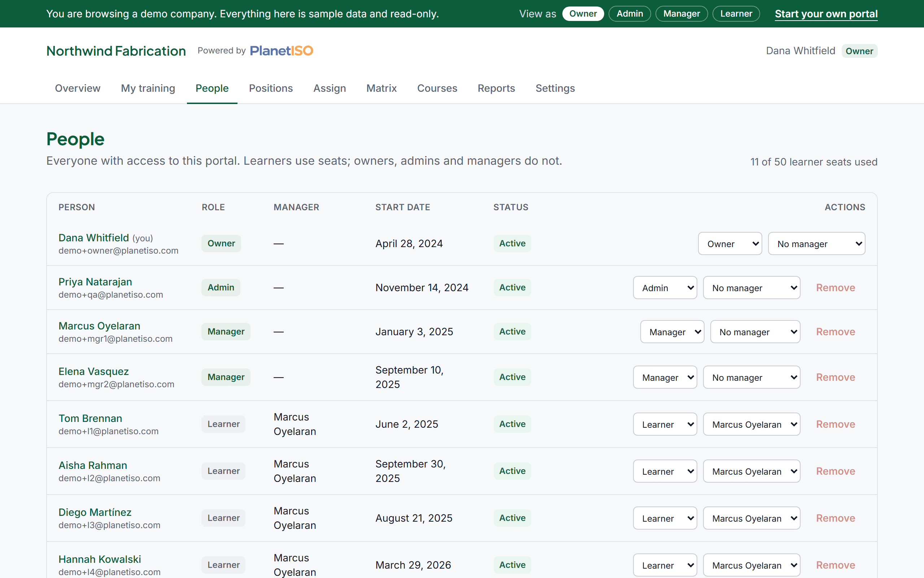Open the Assign tab
Image resolution: width=924 pixels, height=578 pixels.
tap(330, 88)
